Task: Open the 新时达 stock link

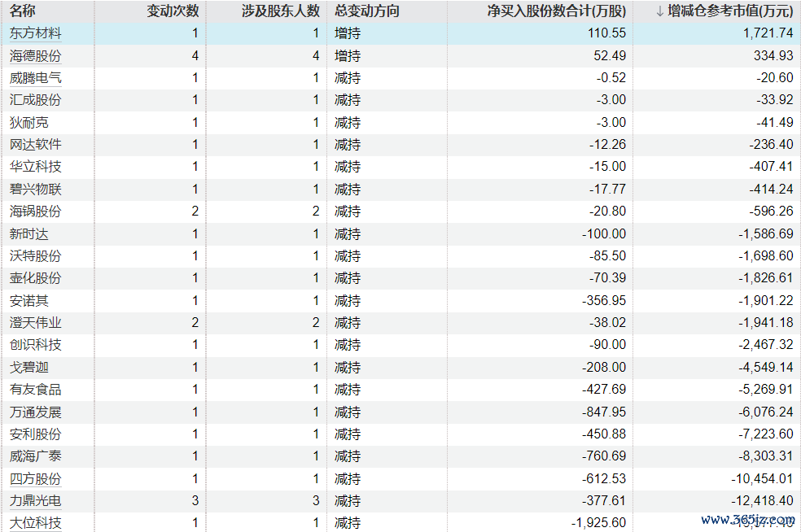Action: coord(28,233)
